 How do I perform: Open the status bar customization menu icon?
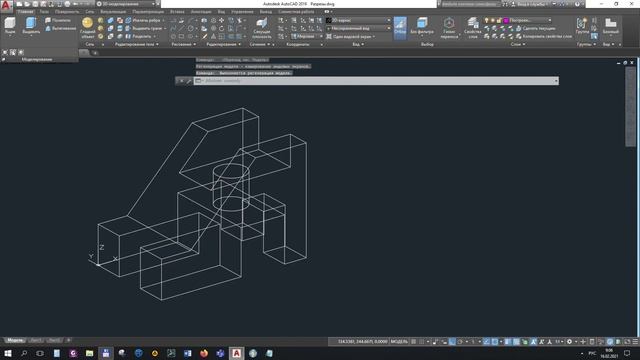(x=635, y=342)
